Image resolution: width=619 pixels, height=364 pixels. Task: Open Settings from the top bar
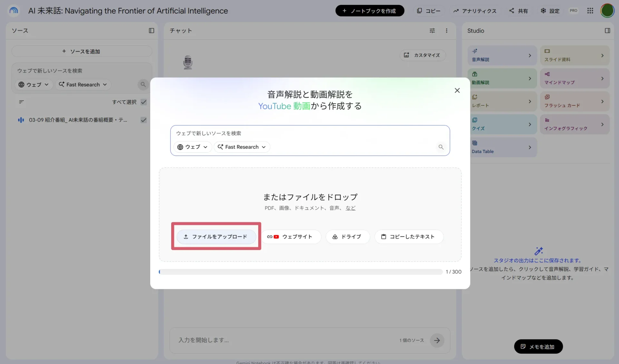pos(550,11)
